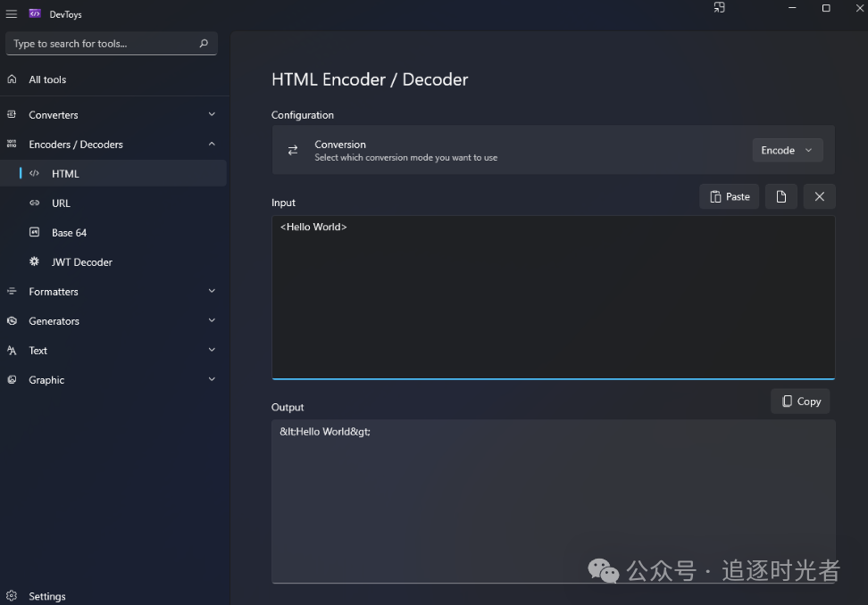Click inside the Input text area
The height and width of the screenshot is (605, 868).
coord(554,297)
